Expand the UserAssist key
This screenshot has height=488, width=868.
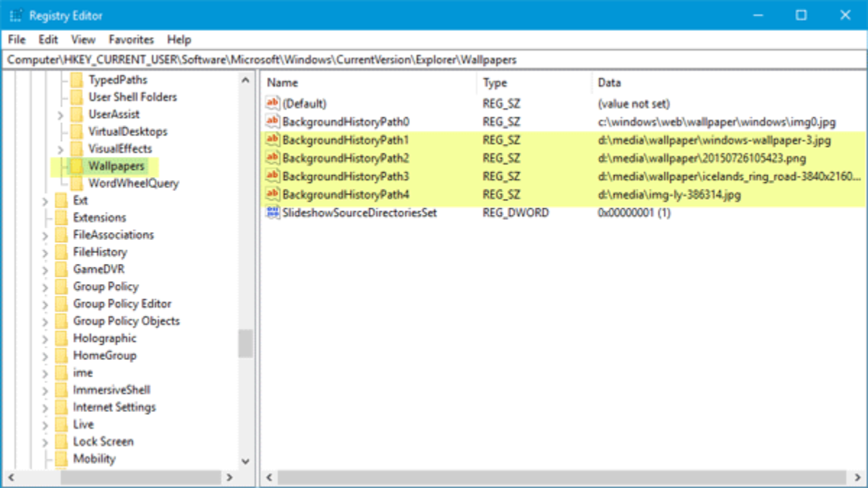[x=60, y=114]
